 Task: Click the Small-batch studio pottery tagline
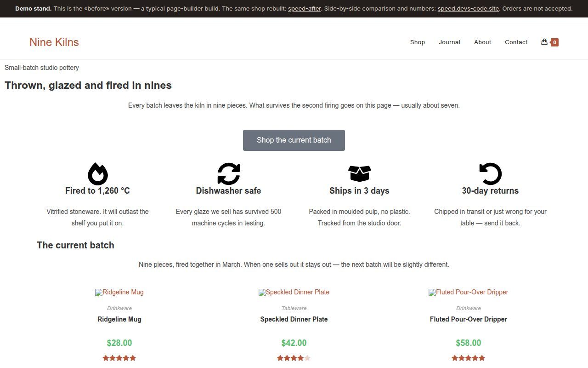coord(42,68)
